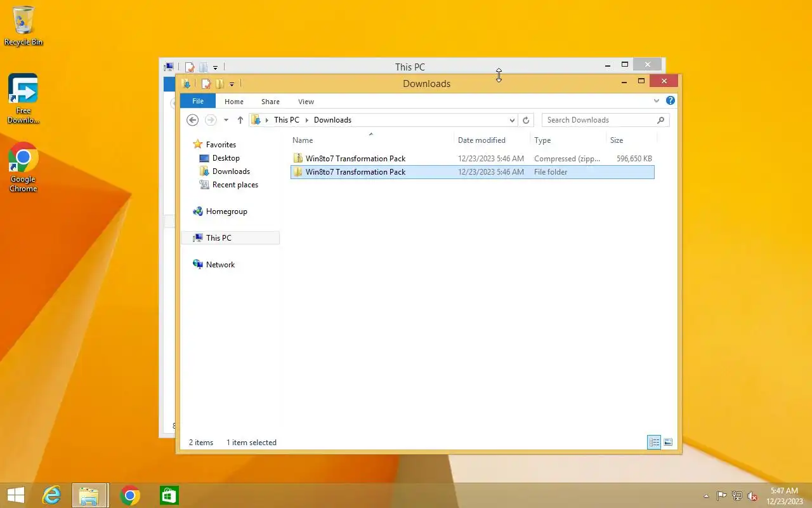Click File Explorer taskbar button

click(89, 495)
